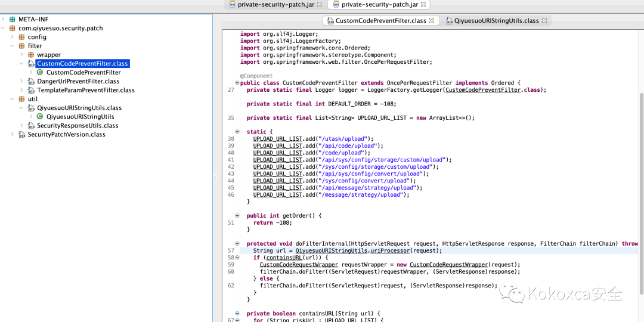The height and width of the screenshot is (322, 644).
Task: Click the green QiyuesuoURIStringUtils class icon
Action: click(40, 117)
